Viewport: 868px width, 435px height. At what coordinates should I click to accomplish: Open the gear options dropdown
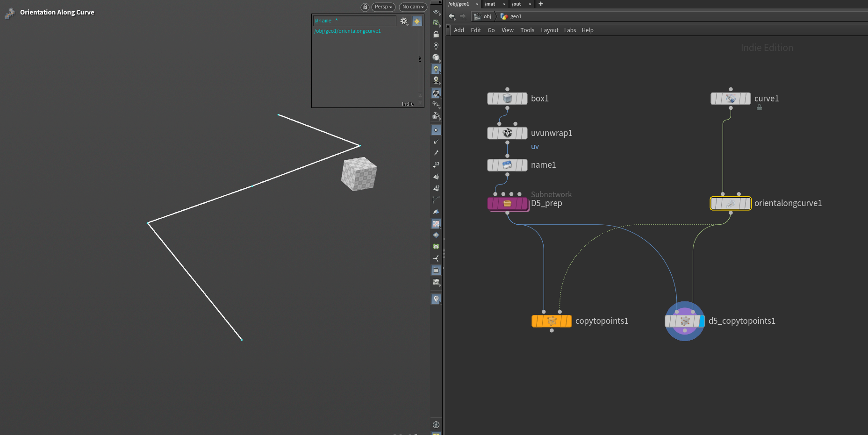[404, 21]
